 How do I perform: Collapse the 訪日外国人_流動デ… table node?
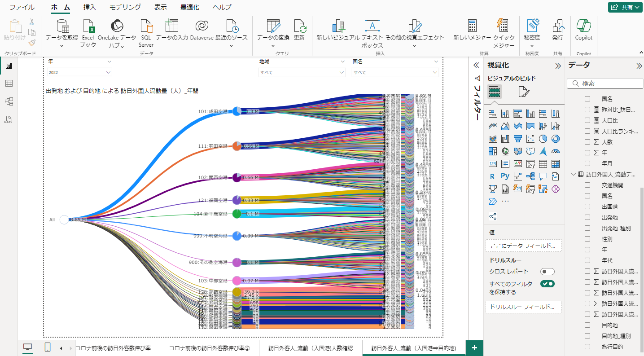click(x=573, y=174)
